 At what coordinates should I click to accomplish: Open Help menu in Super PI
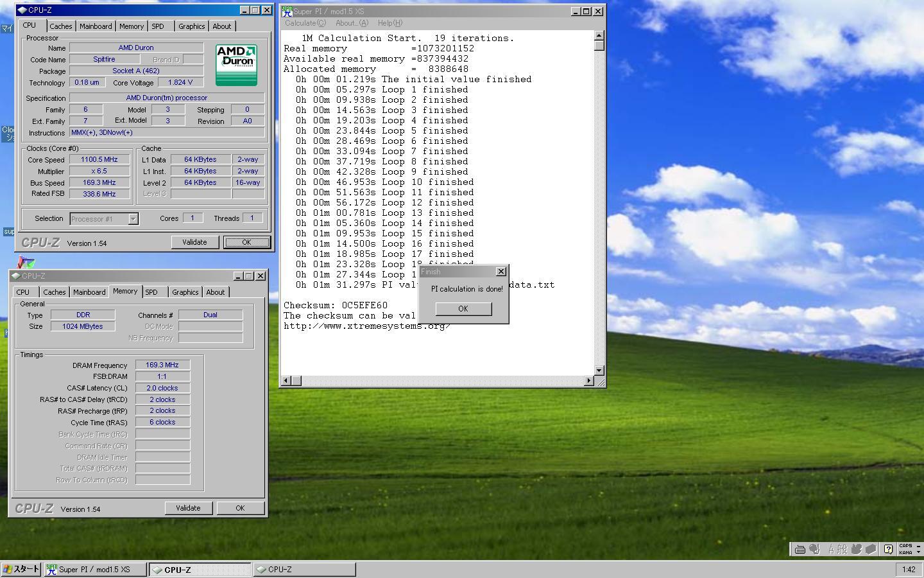pyautogui.click(x=390, y=23)
